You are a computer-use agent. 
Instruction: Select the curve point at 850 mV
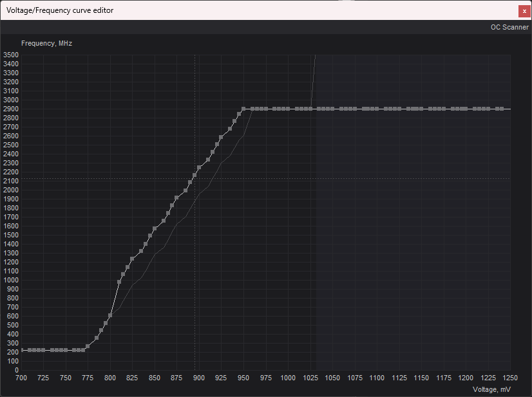[x=155, y=229]
